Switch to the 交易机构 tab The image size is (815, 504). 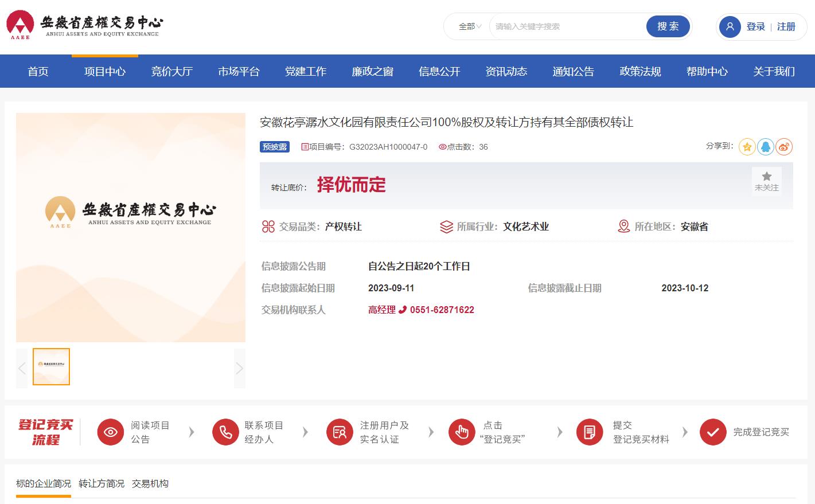click(x=150, y=484)
